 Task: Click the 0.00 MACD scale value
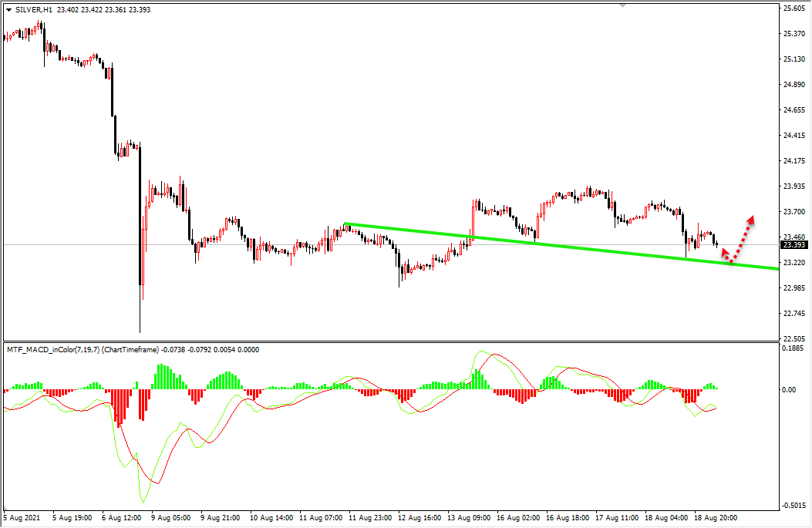[789, 390]
